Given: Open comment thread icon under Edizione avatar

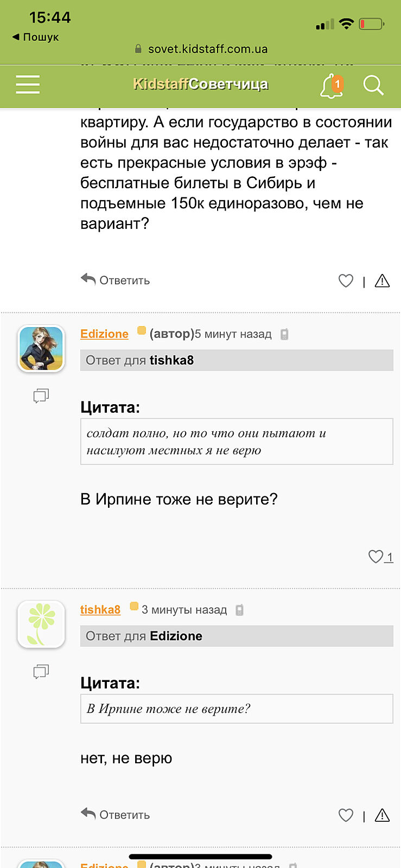Looking at the screenshot, I should tap(41, 395).
